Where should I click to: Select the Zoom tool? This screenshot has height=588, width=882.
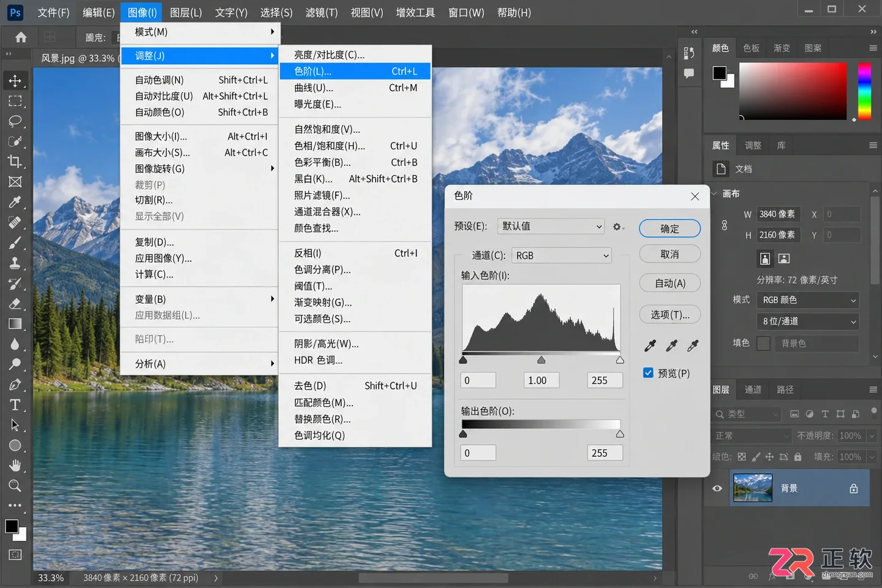pos(15,486)
